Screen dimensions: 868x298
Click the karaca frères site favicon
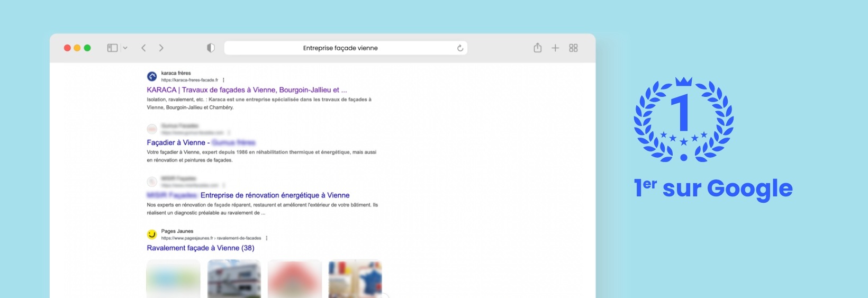coord(152,77)
